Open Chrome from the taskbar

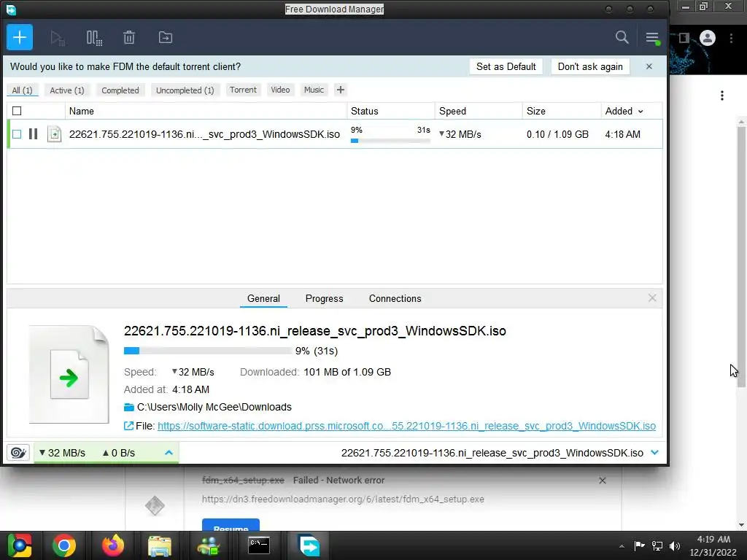click(64, 545)
